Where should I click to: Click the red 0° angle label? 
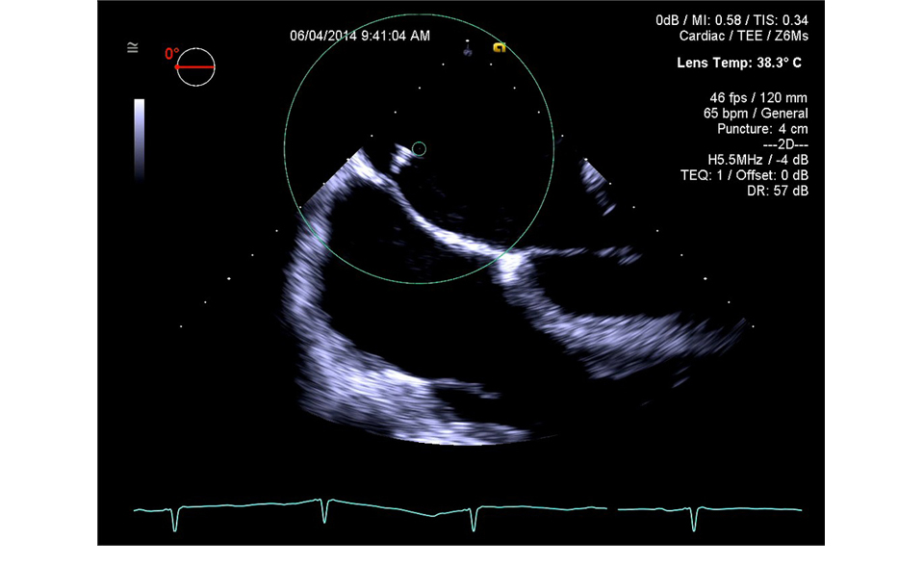point(171,54)
